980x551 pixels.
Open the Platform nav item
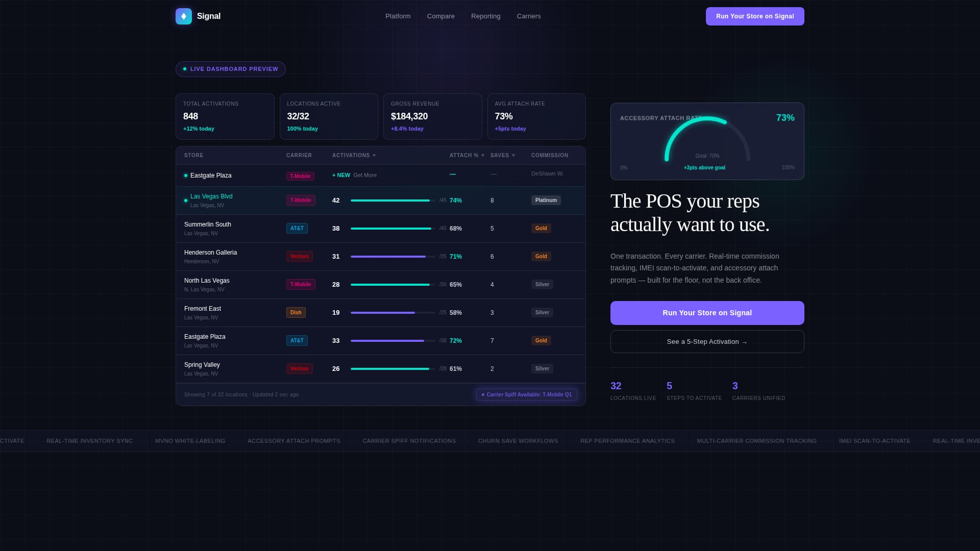tap(398, 16)
